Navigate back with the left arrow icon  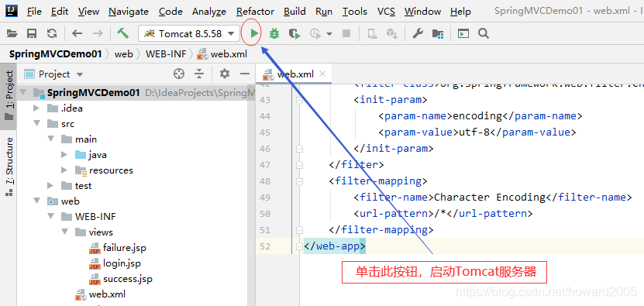click(77, 33)
